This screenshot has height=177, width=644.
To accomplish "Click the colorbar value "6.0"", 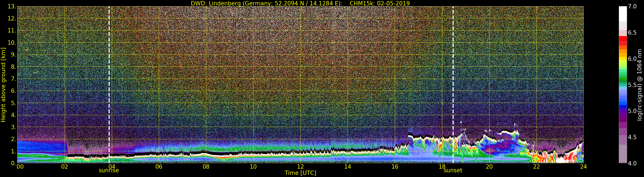I will tap(632, 59).
